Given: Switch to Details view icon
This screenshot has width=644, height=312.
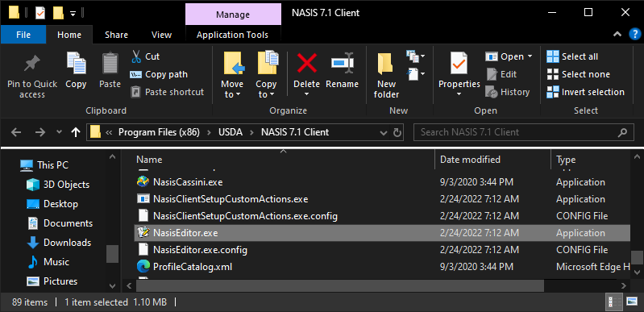Looking at the screenshot, I should click(x=614, y=302).
